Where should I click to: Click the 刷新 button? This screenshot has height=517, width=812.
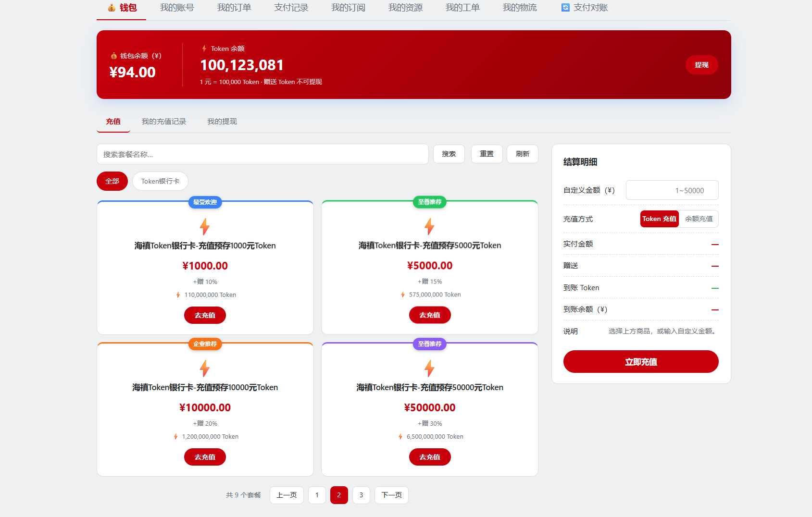523,154
